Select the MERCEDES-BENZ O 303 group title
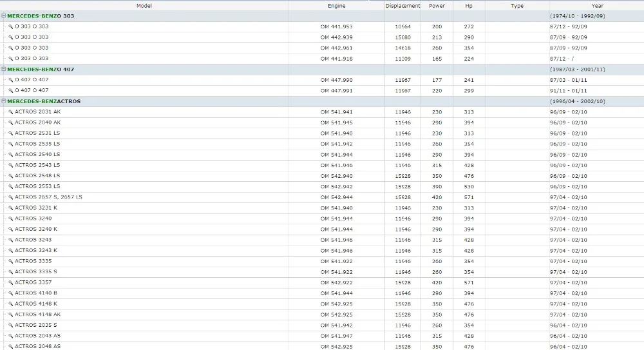Screen dimensions: 644x350 (41, 16)
